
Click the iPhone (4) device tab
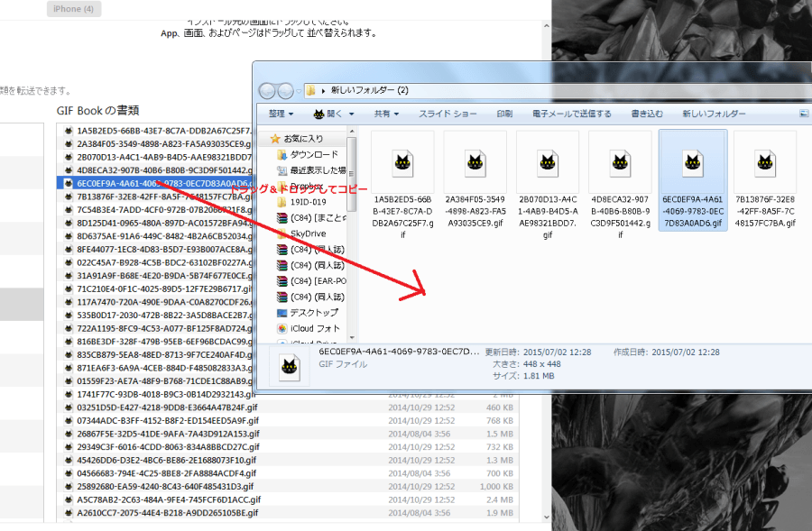tap(74, 9)
